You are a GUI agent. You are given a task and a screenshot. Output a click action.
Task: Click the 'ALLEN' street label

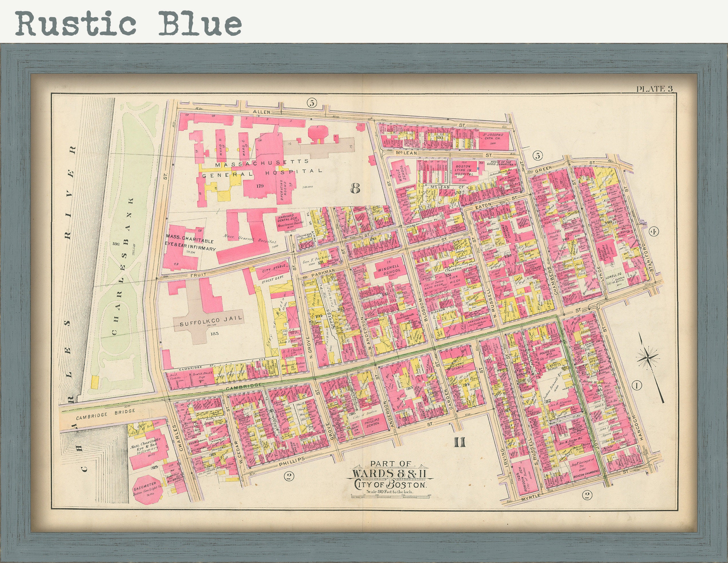262,112
